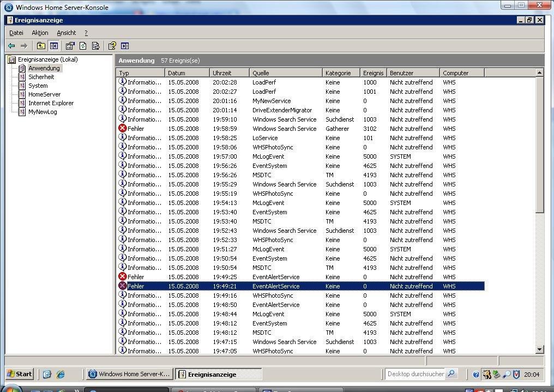Sort events by the Kategorie column header
Image resolution: width=554 pixels, height=392 pixels.
pyautogui.click(x=341, y=73)
